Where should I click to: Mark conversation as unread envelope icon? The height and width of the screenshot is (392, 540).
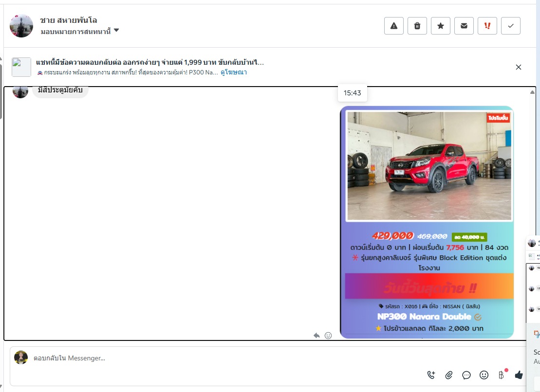[464, 26]
